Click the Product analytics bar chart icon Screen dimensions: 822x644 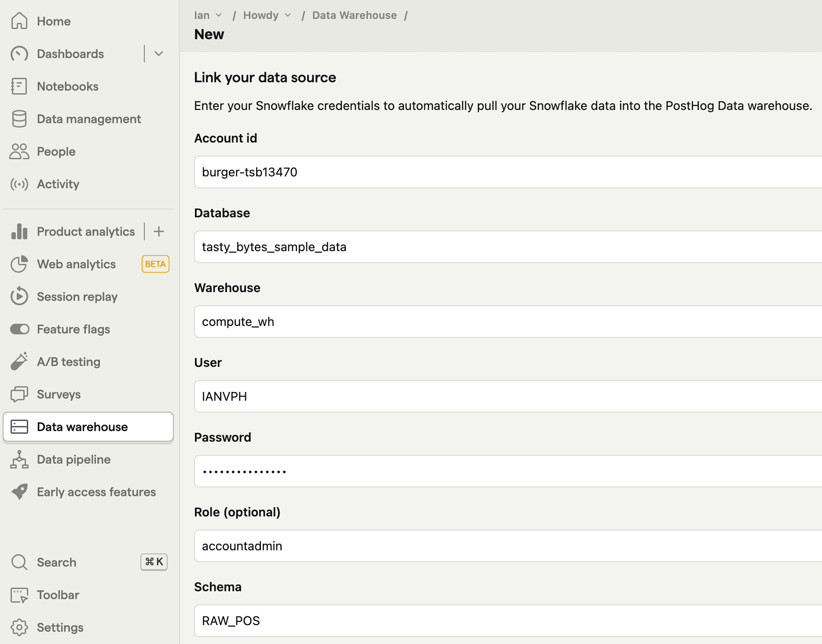tap(19, 231)
